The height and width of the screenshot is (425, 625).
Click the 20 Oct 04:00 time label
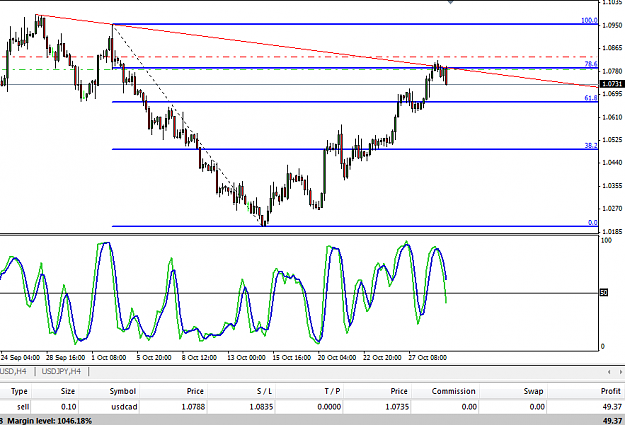coord(337,358)
